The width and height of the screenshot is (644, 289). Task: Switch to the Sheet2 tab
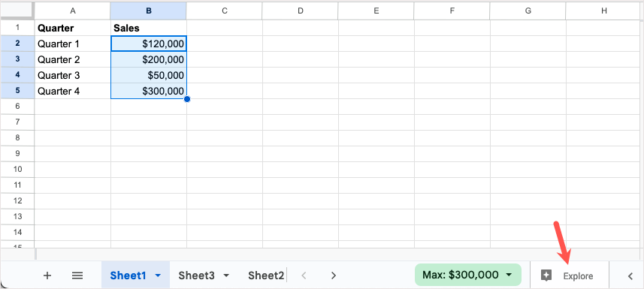click(x=266, y=275)
